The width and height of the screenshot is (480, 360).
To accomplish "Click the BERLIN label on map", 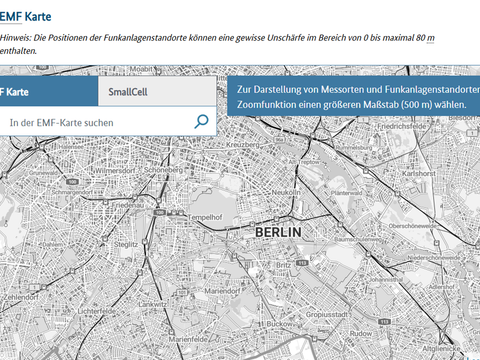I will (278, 232).
